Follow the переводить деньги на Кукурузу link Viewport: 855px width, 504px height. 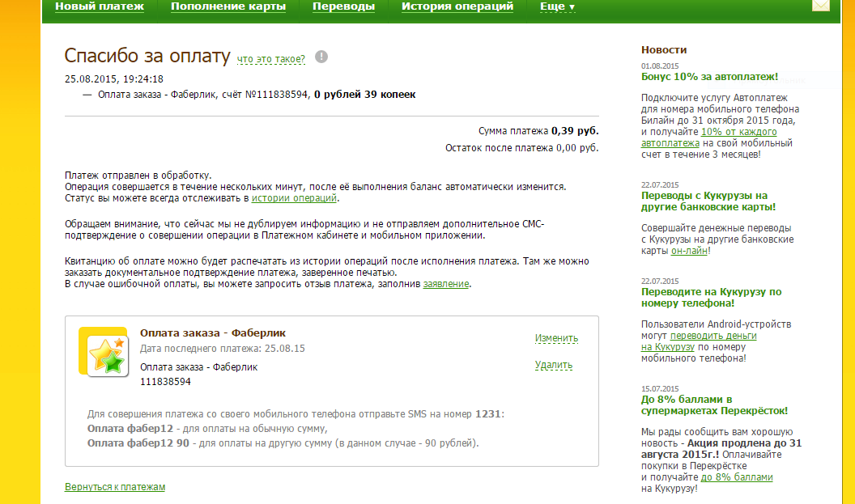pyautogui.click(x=699, y=341)
